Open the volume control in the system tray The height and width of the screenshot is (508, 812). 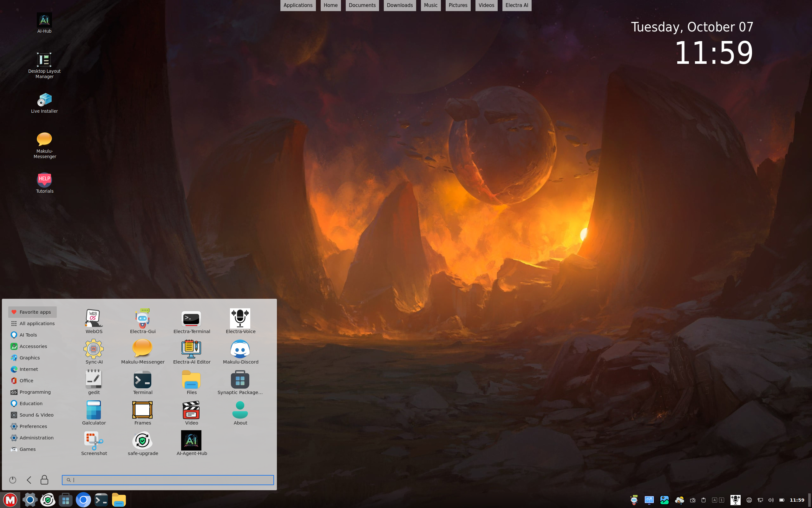point(771,500)
